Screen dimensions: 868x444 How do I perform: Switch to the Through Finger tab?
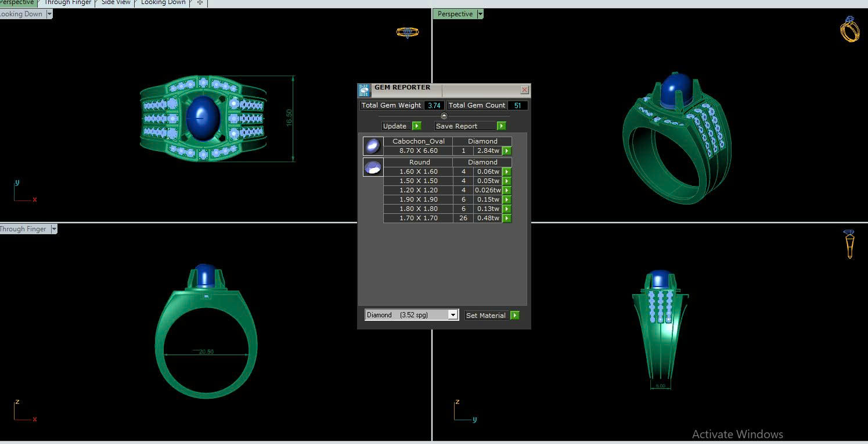[x=67, y=3]
